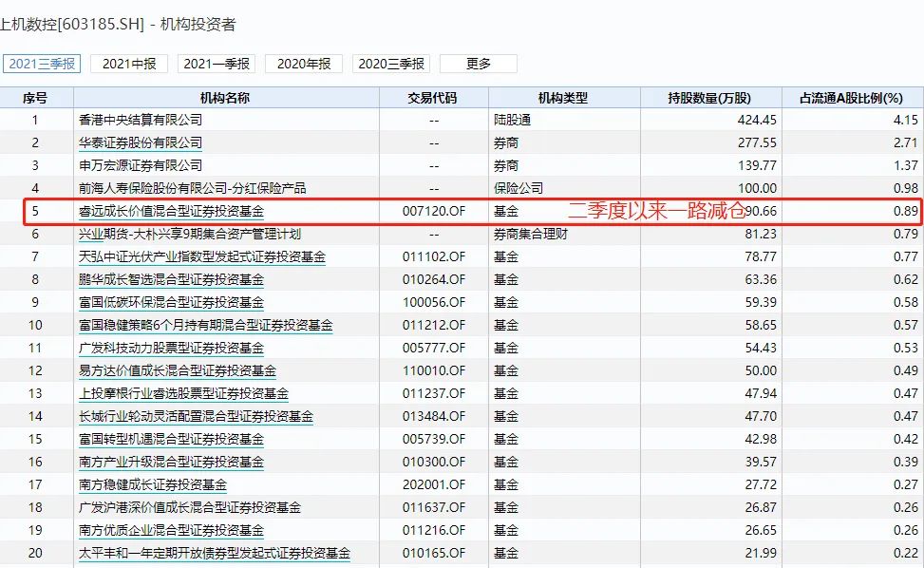Open 富国低碳环保混合型证券投资基金 link
This screenshot has height=568, width=924.
pyautogui.click(x=171, y=302)
